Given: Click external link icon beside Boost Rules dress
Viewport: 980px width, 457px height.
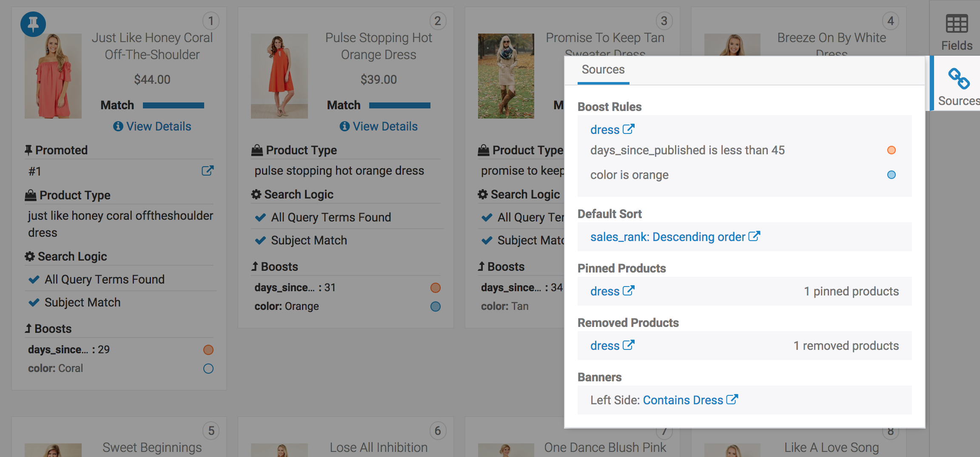Looking at the screenshot, I should [628, 129].
